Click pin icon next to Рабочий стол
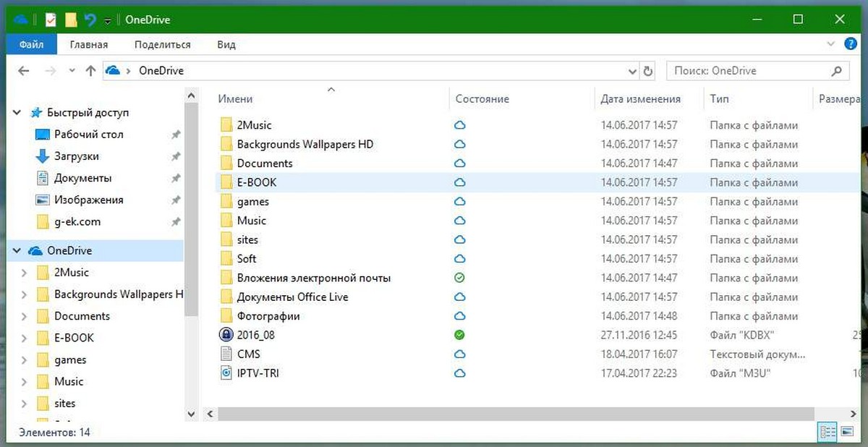Viewport: 868px width, 447px height. (175, 135)
